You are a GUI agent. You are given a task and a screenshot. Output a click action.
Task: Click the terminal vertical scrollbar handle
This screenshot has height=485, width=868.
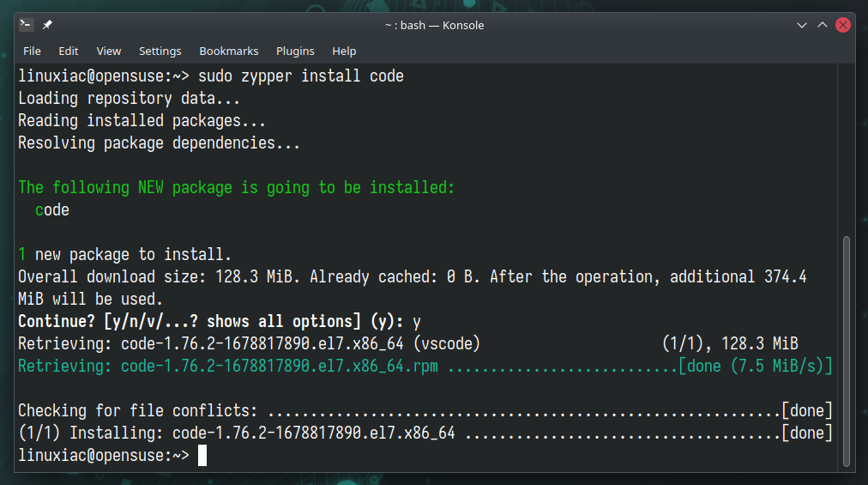(x=846, y=351)
